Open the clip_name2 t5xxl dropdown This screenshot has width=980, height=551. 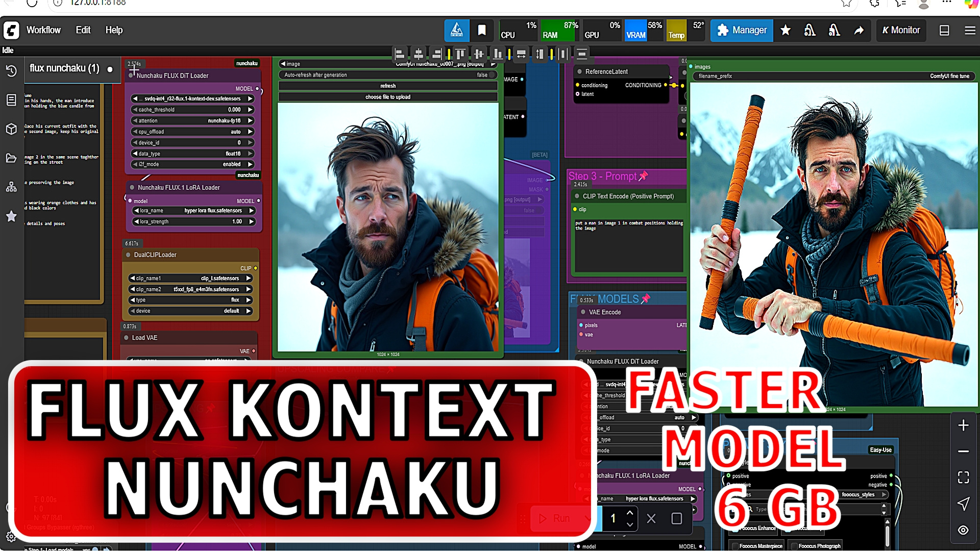click(x=190, y=289)
